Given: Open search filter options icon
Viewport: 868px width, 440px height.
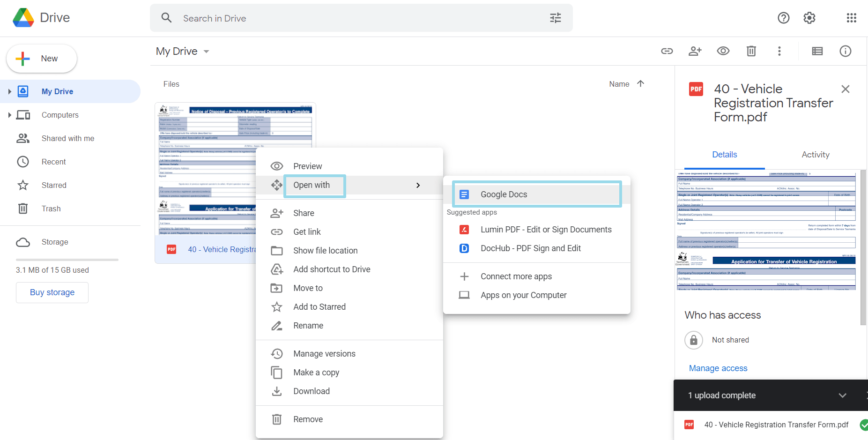Looking at the screenshot, I should (x=556, y=18).
